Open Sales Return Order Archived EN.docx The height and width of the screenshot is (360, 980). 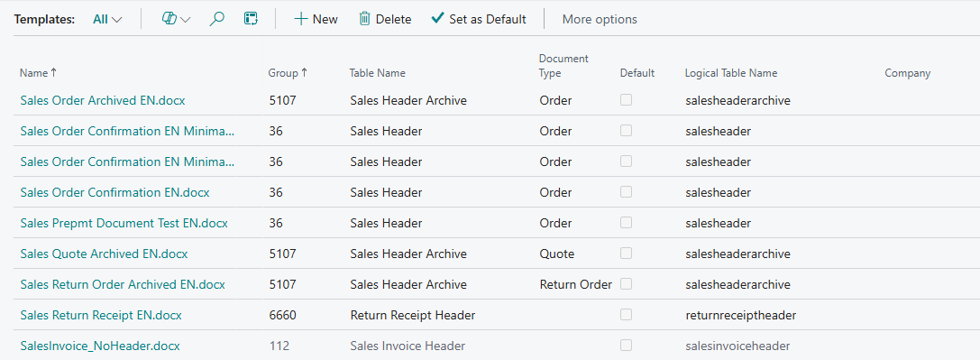123,284
